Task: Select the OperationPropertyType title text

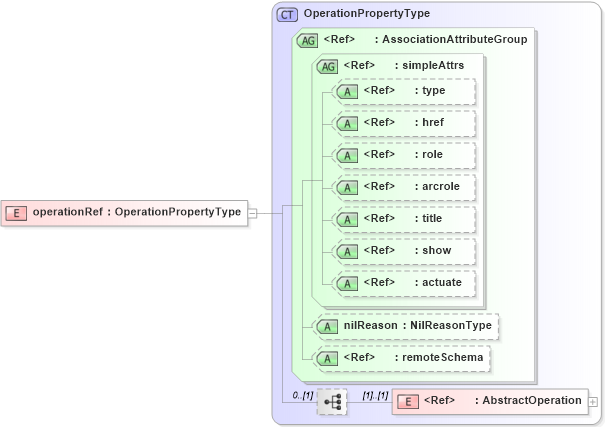Action: (x=367, y=14)
